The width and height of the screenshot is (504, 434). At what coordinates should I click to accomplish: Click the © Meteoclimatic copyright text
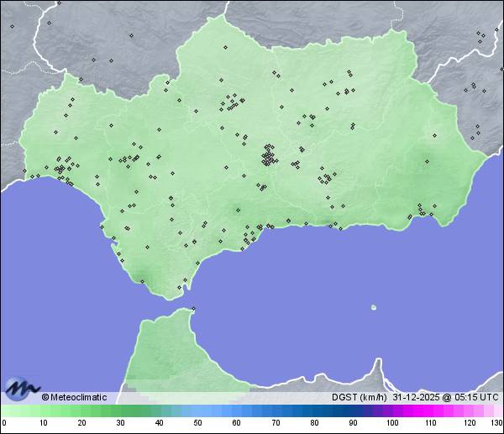coord(74,397)
